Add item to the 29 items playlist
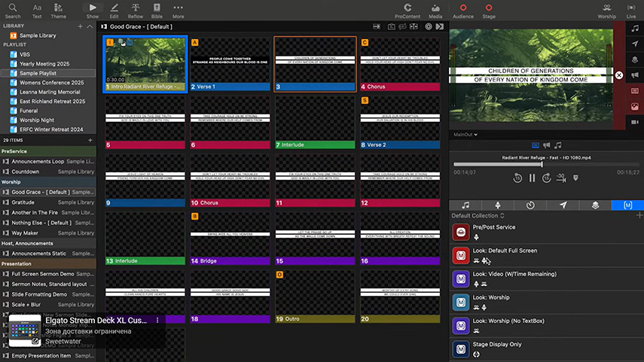 90,141
